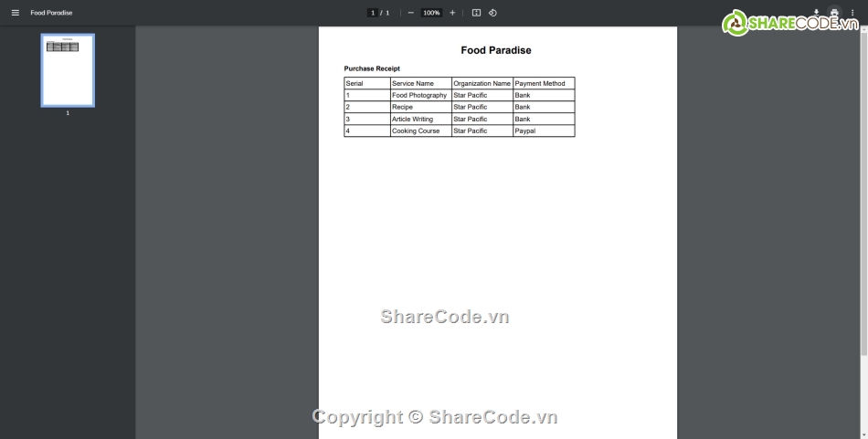Print the Food Paradise receipt
The height and width of the screenshot is (439, 868).
pos(833,13)
